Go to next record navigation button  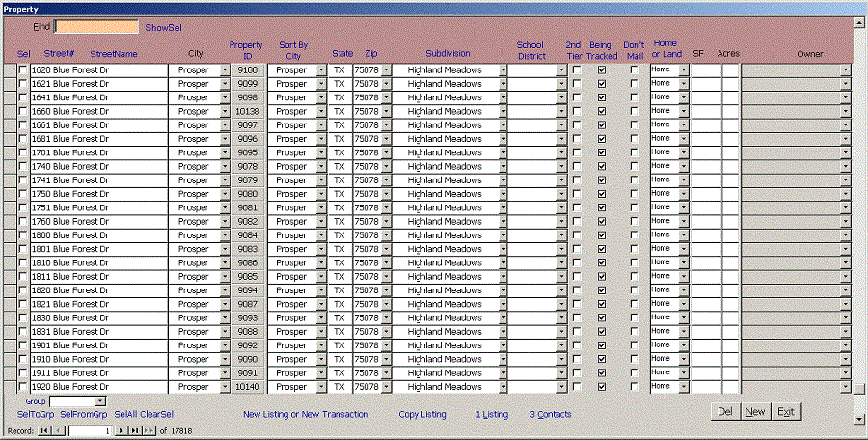coord(122,430)
